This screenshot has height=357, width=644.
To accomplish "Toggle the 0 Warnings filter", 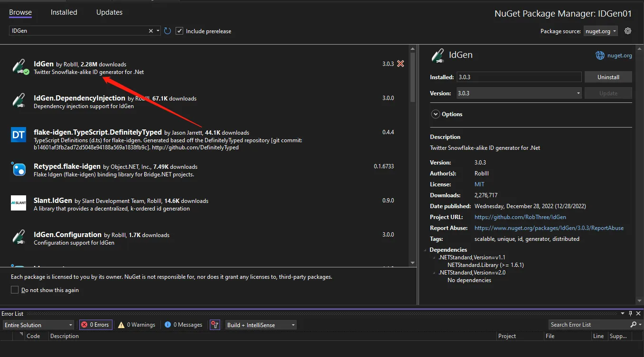I will [137, 325].
